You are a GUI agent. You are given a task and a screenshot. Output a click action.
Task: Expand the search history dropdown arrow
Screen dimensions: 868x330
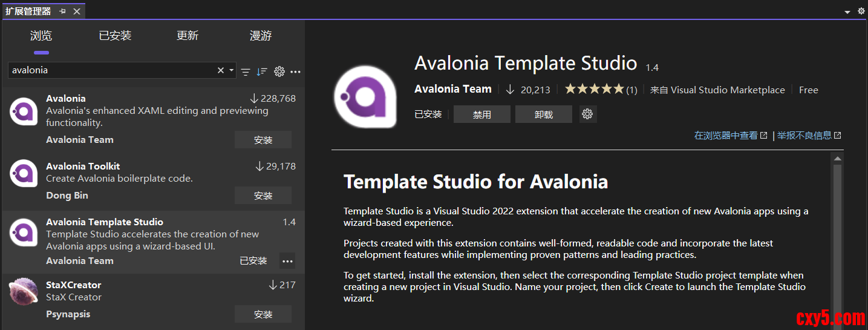click(x=232, y=70)
